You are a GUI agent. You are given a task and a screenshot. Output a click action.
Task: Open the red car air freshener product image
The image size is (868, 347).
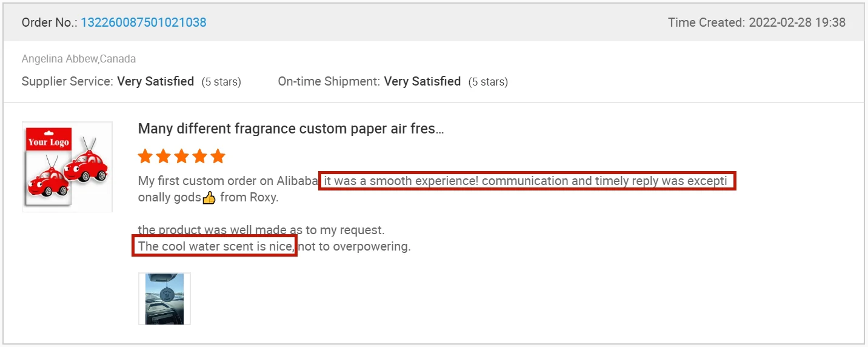pyautogui.click(x=67, y=167)
